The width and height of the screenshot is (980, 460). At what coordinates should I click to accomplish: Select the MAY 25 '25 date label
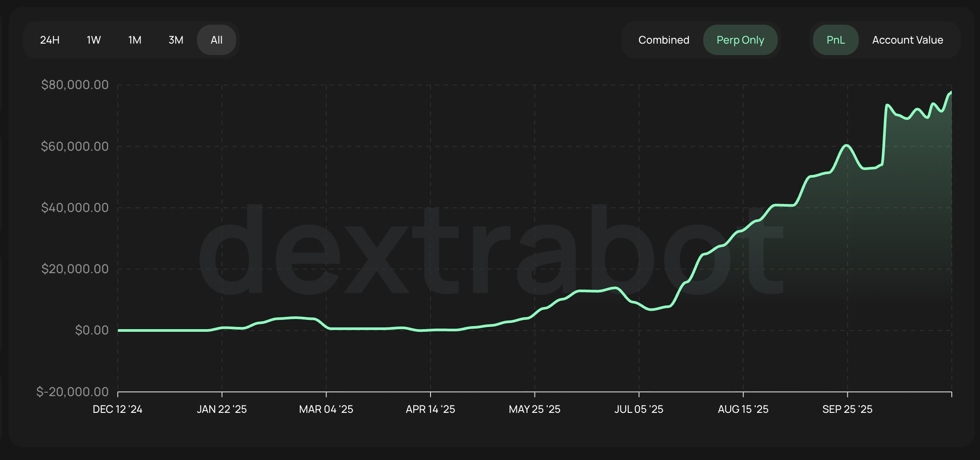535,409
